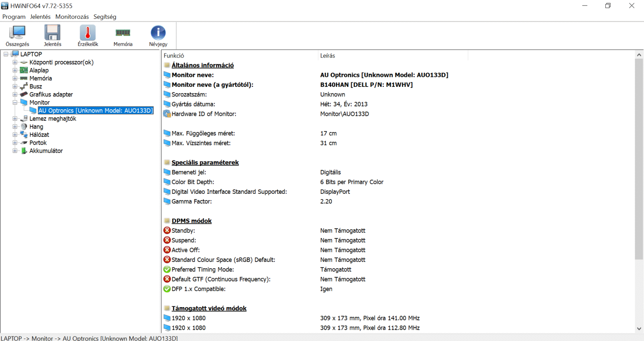This screenshot has width=644, height=341.
Task: Open the Program menu
Action: [x=14, y=17]
